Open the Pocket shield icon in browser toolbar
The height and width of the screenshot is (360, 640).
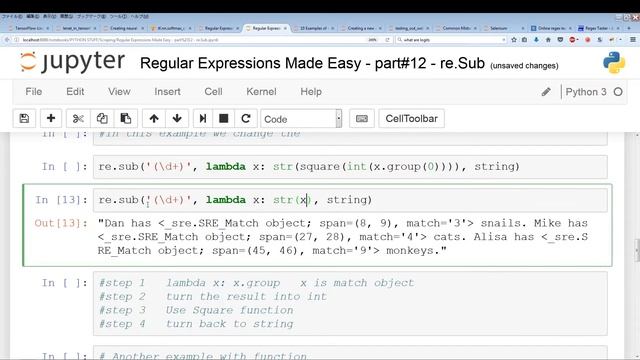(560, 40)
